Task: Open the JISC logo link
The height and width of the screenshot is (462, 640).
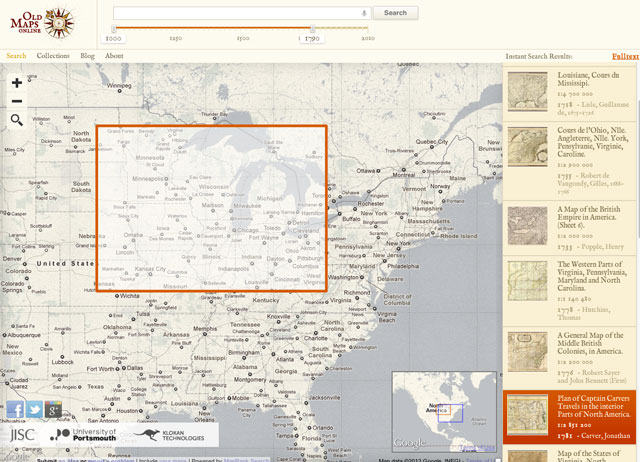Action: click(22, 435)
